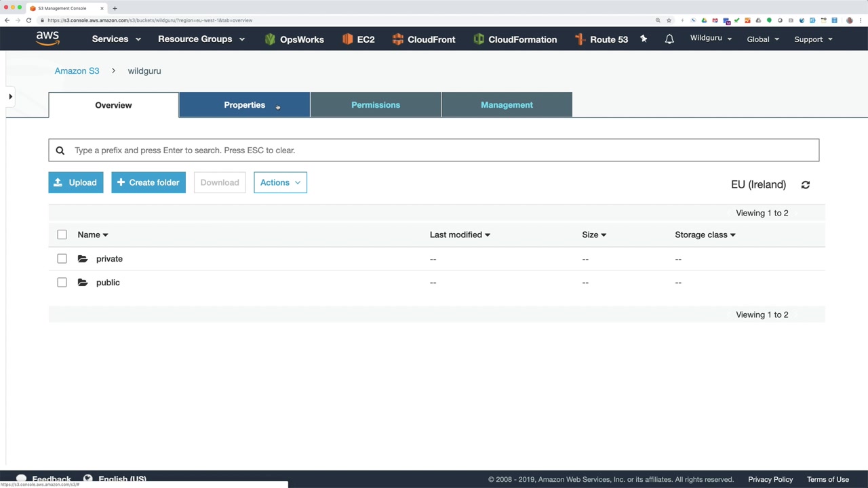The image size is (868, 488).
Task: Go back in browser history
Action: (7, 20)
